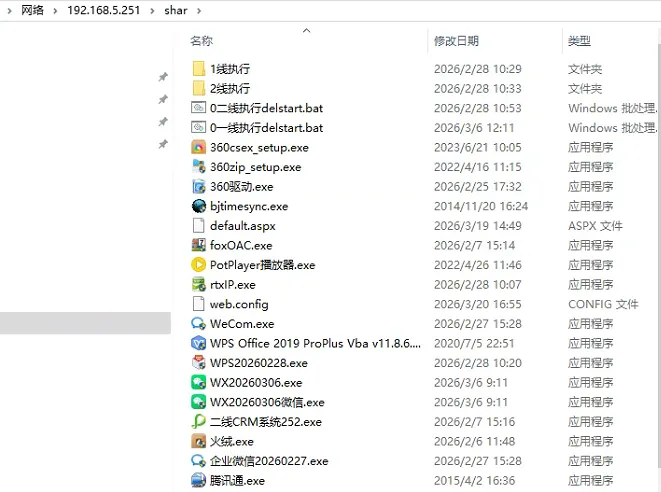This screenshot has width=661, height=492.
Task: Select the 火绒.exe icon
Action: (199, 441)
